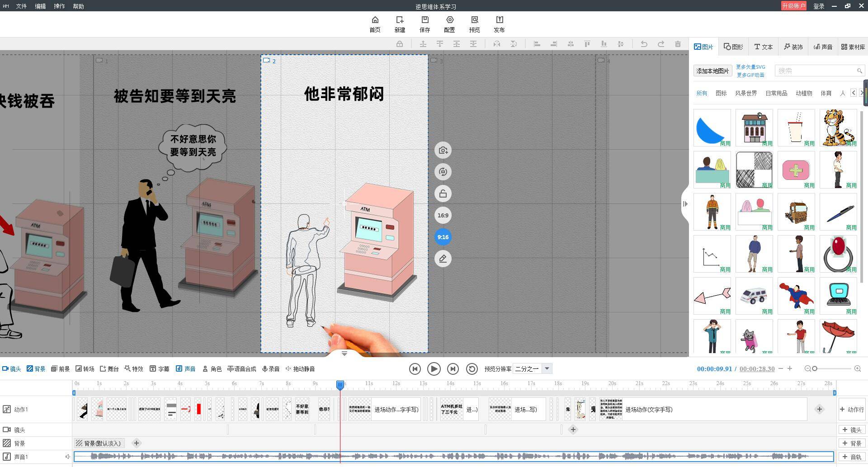Open the 预览分辨率 resolution dropdown
Viewport: 868px width, 467px height.
coord(547,369)
